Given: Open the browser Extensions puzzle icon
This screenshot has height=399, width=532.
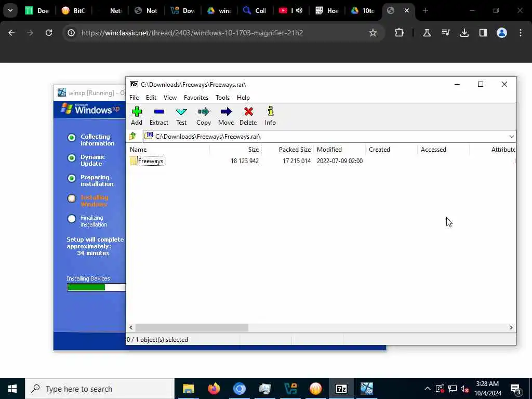Looking at the screenshot, I should (400, 33).
